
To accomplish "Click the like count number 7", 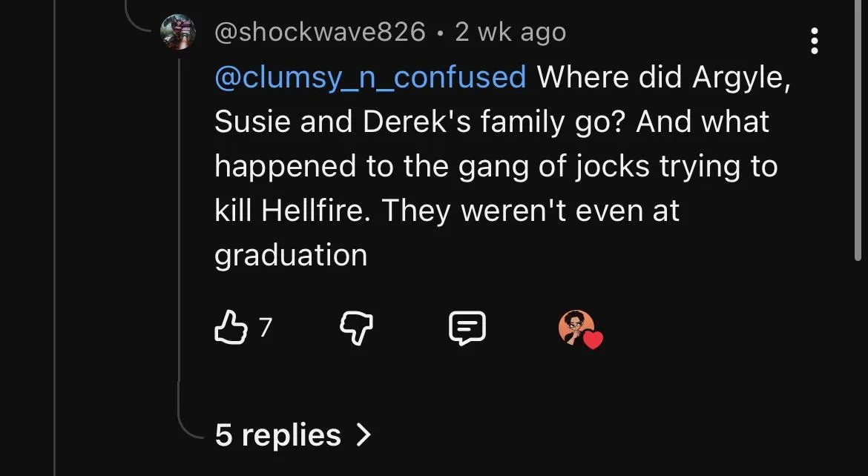I will click(265, 327).
